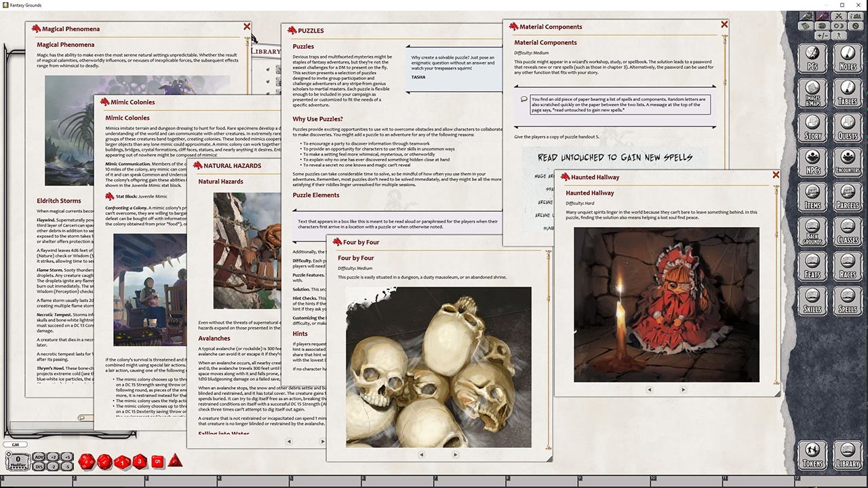Select the GM speaker label in chat
The width and height of the screenshot is (868, 488).
(15, 444)
